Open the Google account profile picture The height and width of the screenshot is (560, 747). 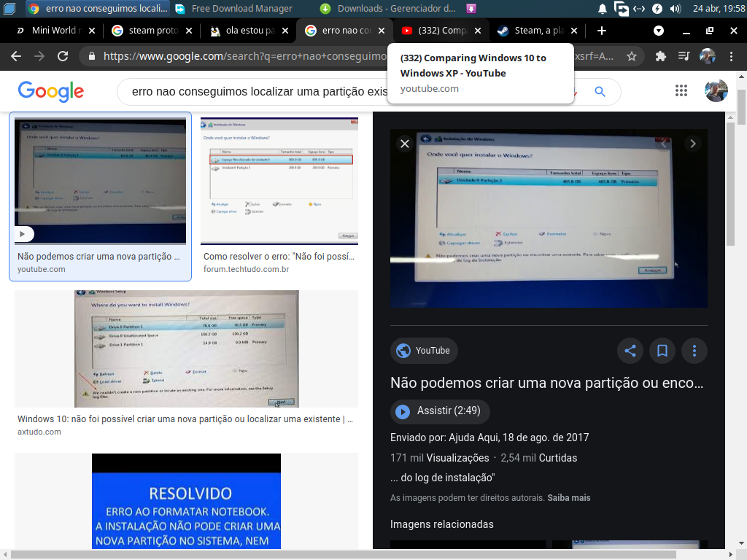pos(716,90)
